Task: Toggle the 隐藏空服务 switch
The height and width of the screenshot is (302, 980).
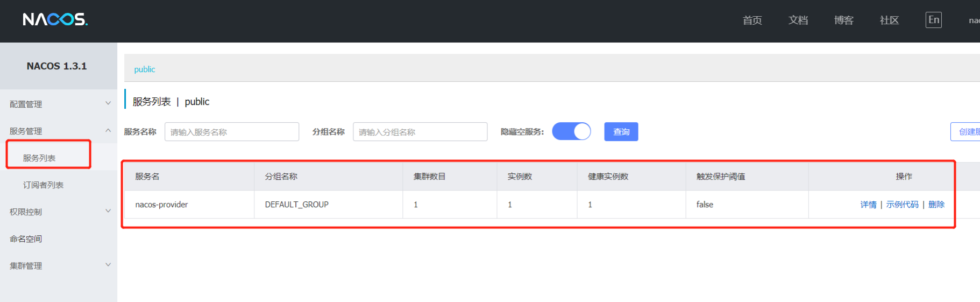Action: [571, 131]
